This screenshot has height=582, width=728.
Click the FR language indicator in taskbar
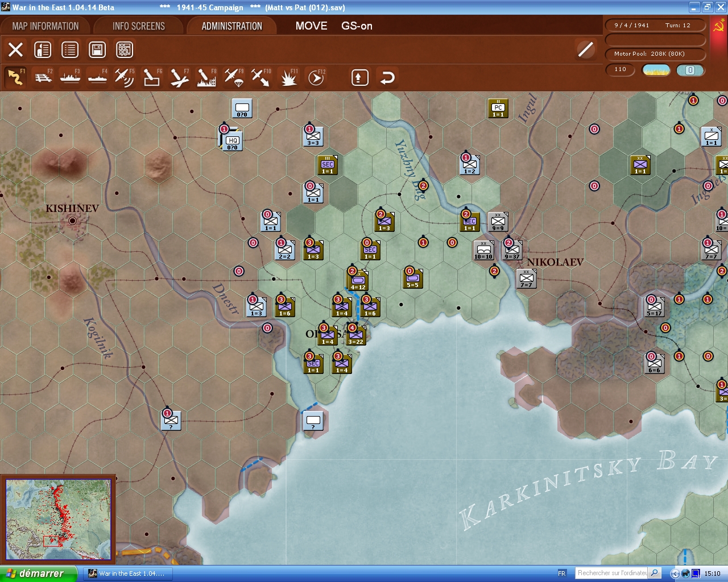point(562,573)
